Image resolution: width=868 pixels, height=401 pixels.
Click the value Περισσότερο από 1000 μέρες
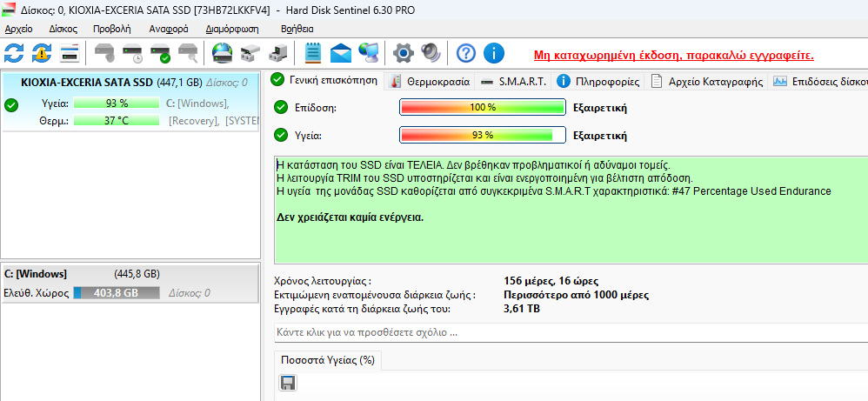577,295
